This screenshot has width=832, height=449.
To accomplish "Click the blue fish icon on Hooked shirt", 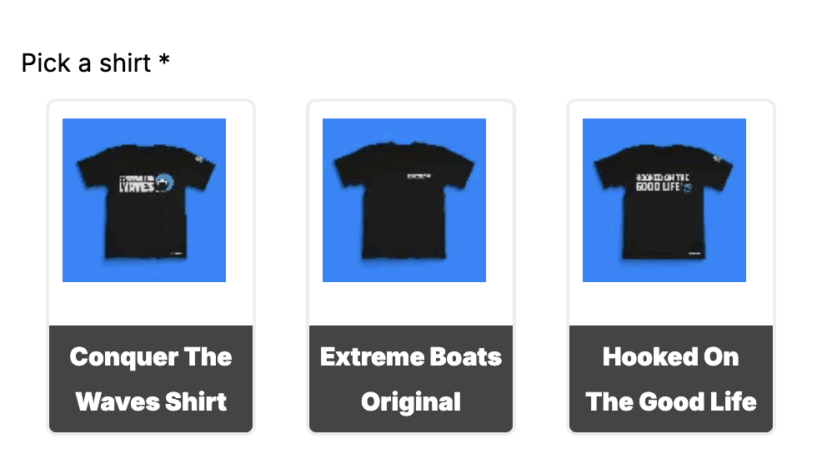I will (x=687, y=187).
